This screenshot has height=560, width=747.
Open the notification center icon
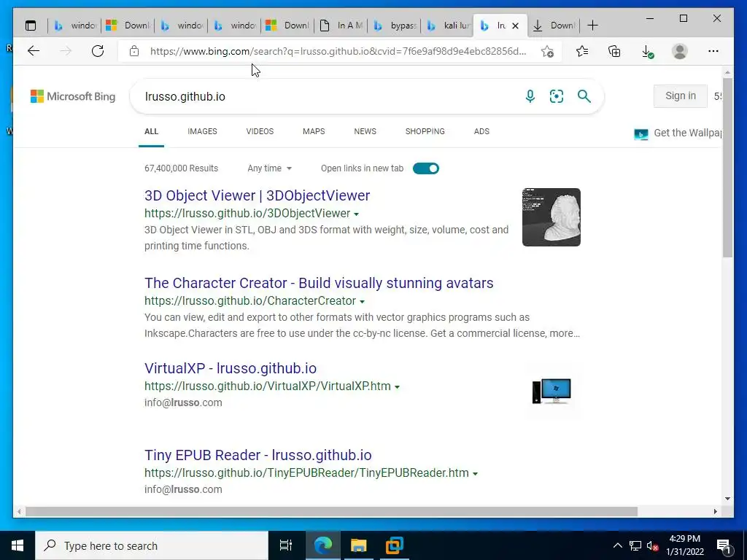tap(724, 545)
